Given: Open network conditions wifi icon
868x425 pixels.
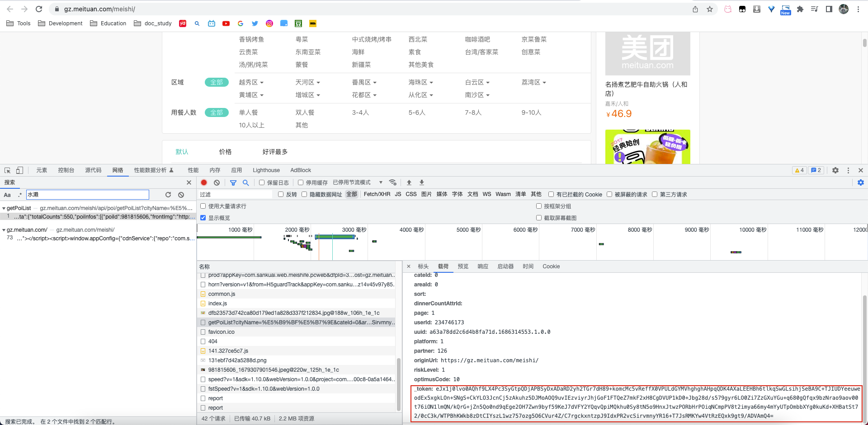Looking at the screenshot, I should (x=393, y=182).
